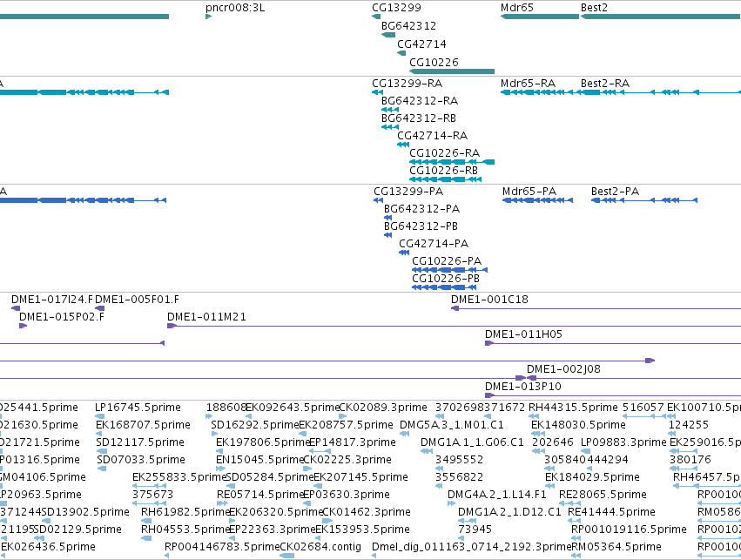Screen dimensions: 741x560
Task: Click the DME1-011H05 clone label
Action: tap(523, 334)
